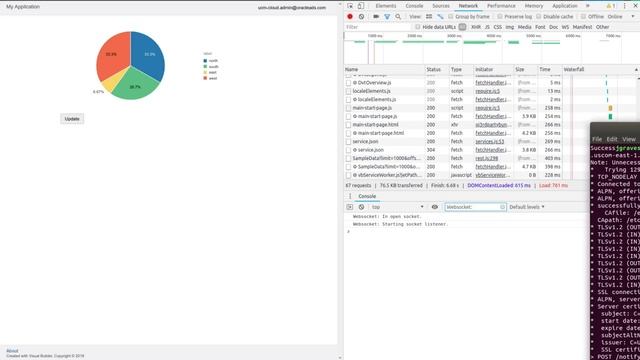Clear the network log icon
The width and height of the screenshot is (640, 360).
pyautogui.click(x=361, y=17)
